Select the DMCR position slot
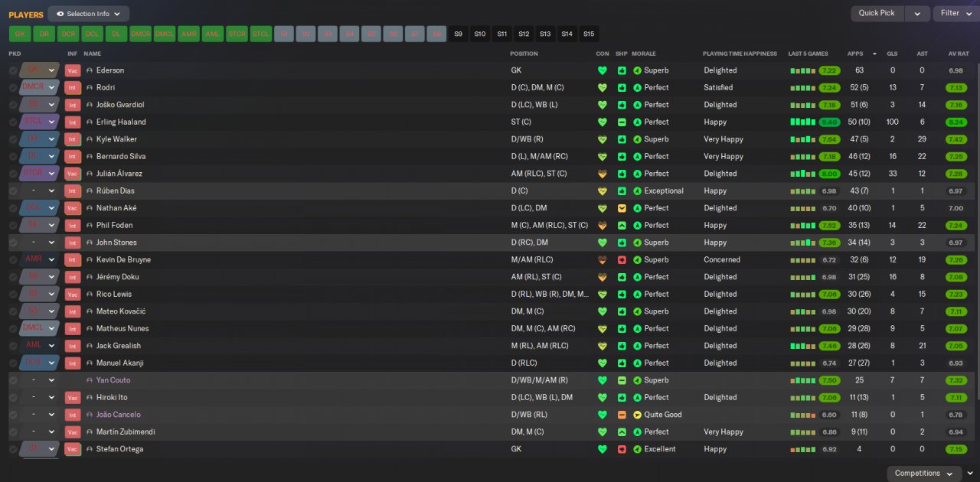 click(140, 34)
